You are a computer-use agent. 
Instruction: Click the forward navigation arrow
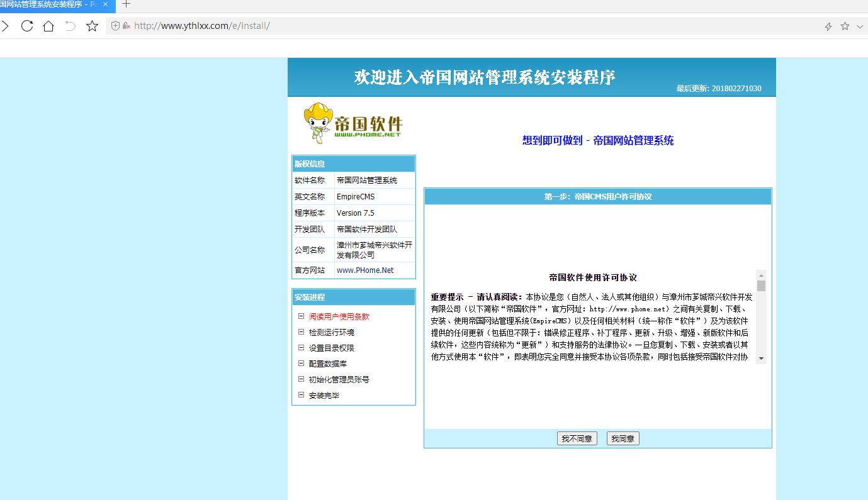tap(5, 26)
